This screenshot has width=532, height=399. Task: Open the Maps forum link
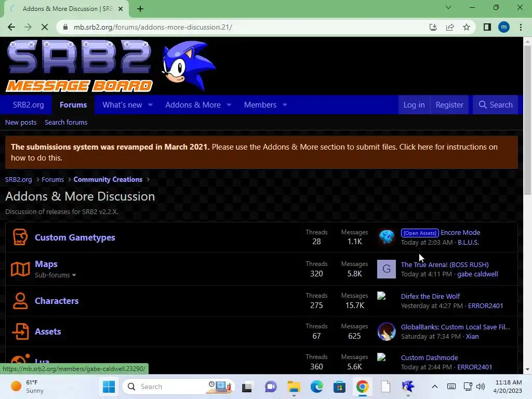point(46,264)
